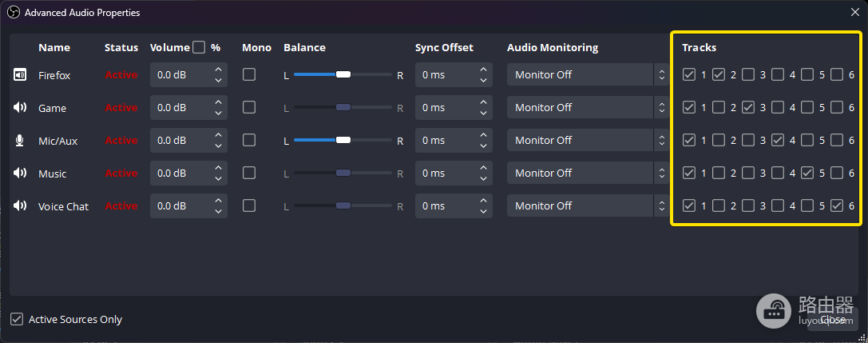Click the Voice Chat balance slider
This screenshot has height=343, width=868.
click(x=343, y=205)
